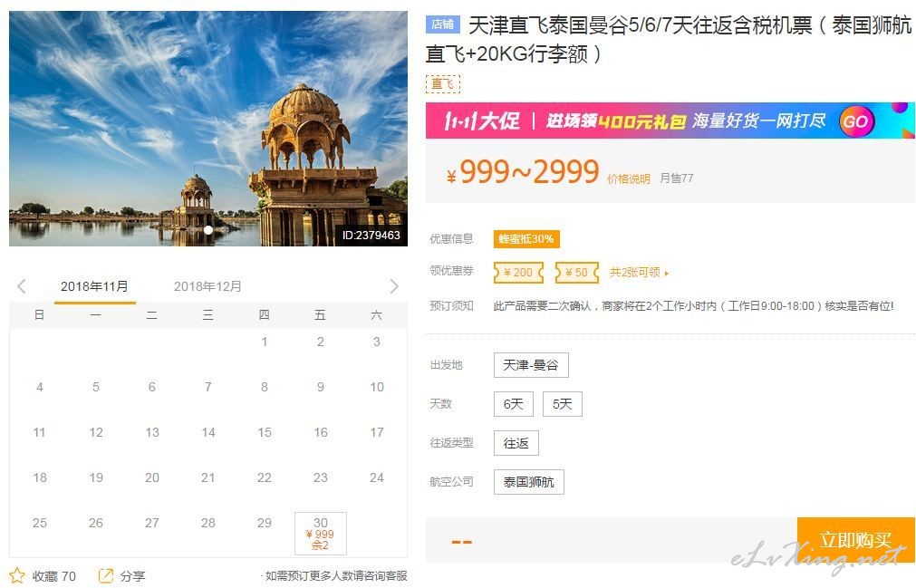Click the product title 天津直飞泰国曼谷
The height and width of the screenshot is (588, 916).
(669, 39)
